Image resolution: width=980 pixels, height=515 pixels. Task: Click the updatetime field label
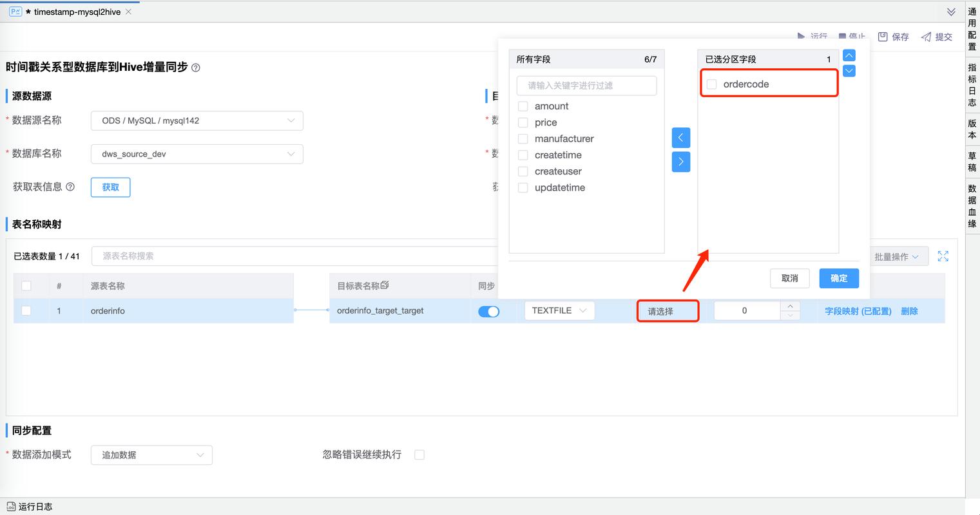coord(560,187)
